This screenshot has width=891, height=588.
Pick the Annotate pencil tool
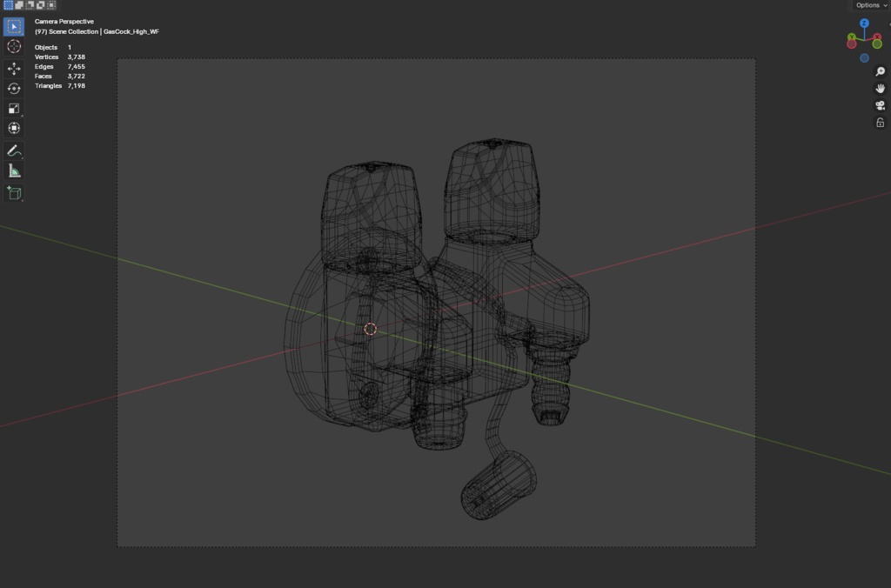[x=14, y=150]
